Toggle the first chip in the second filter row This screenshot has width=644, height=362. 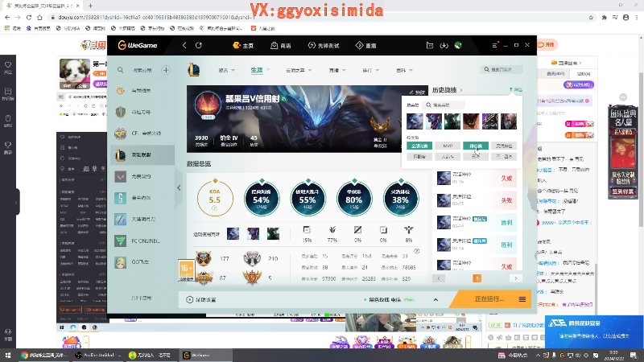coord(419,156)
